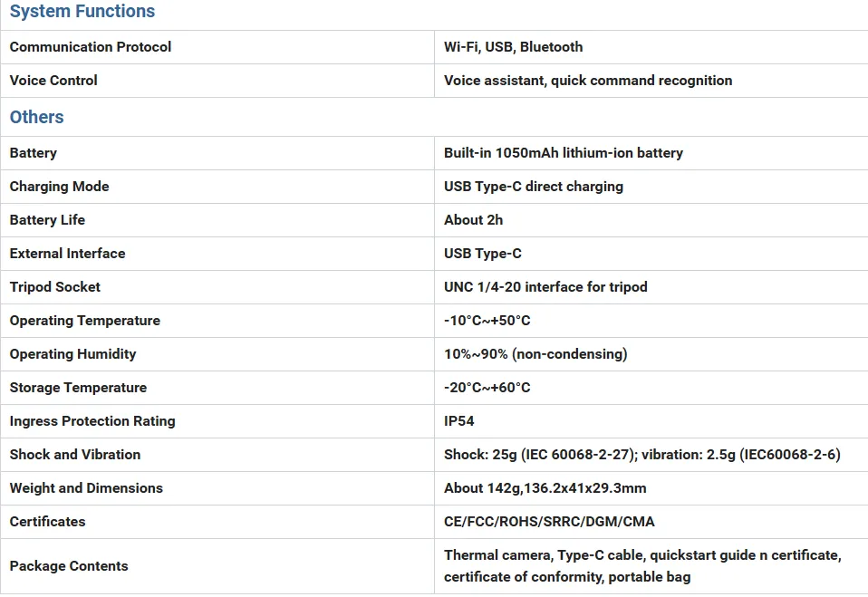The width and height of the screenshot is (868, 597).
Task: Select the External Interface label
Action: click(68, 254)
